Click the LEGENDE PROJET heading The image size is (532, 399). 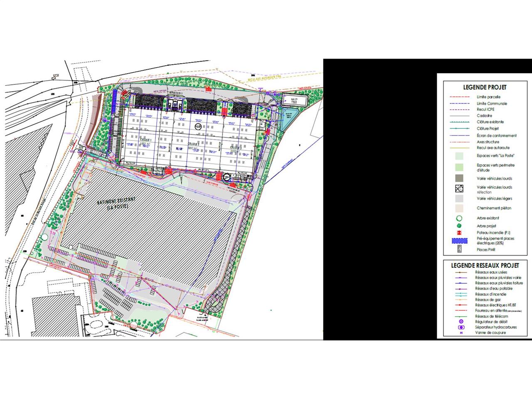point(485,87)
